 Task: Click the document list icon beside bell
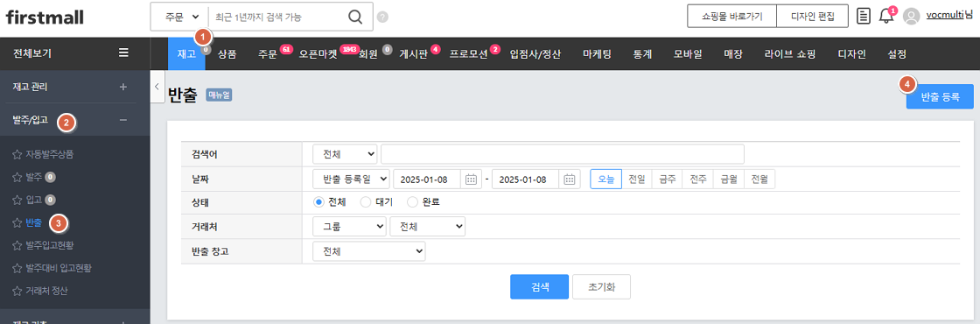(863, 17)
